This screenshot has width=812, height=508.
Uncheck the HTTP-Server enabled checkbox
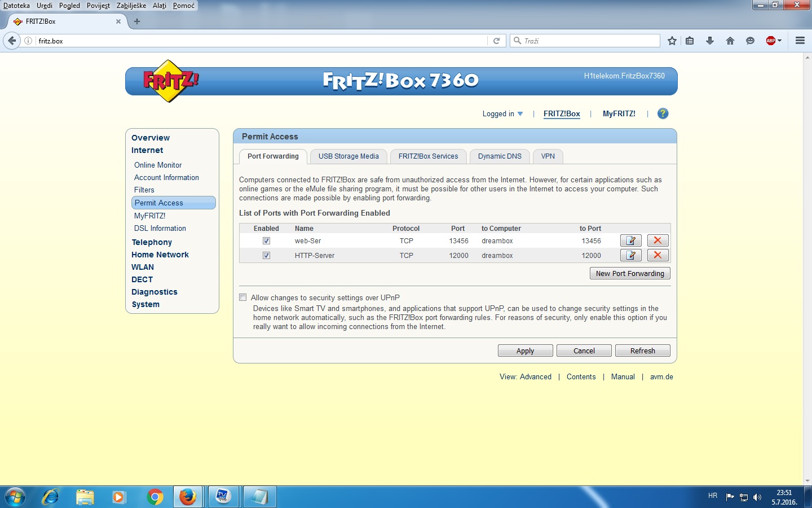(266, 256)
